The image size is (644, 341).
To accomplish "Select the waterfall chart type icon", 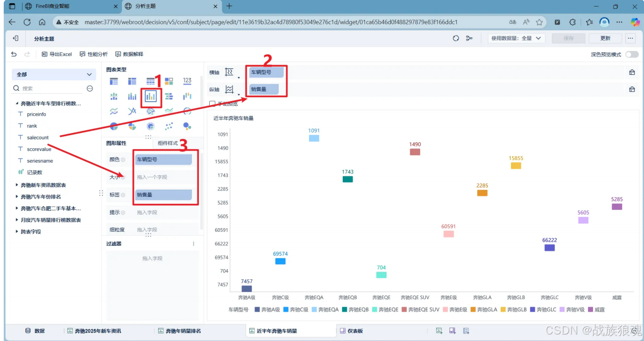I will point(187,97).
